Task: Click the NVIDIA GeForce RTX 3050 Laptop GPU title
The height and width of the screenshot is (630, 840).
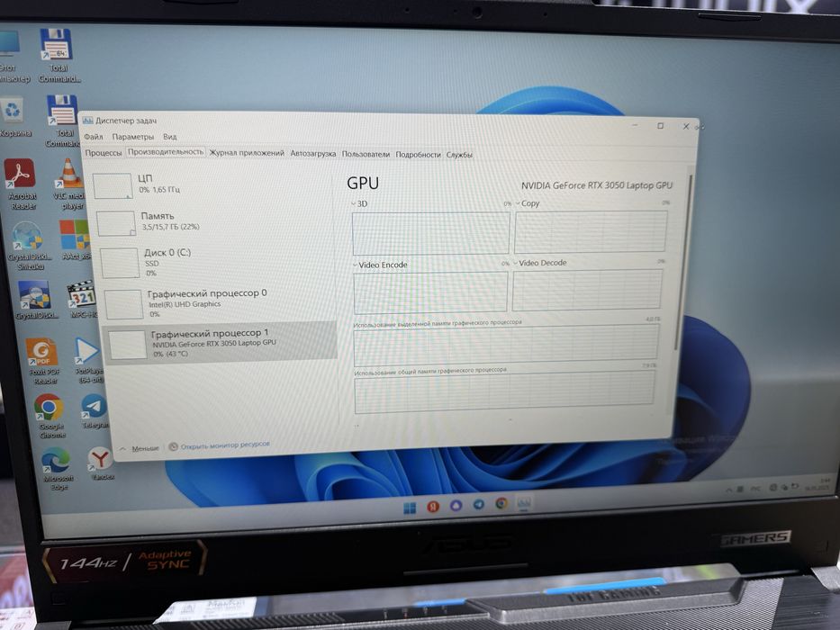Action: tap(597, 185)
